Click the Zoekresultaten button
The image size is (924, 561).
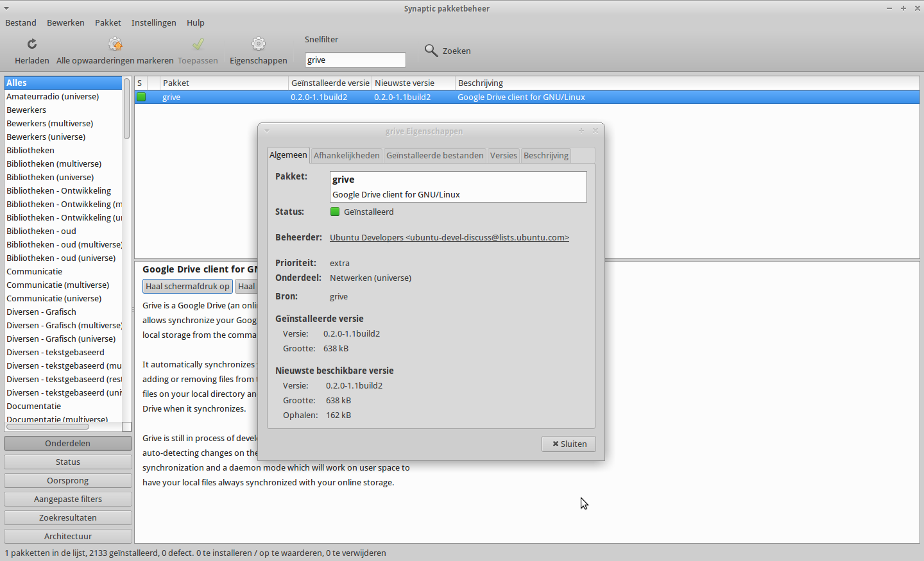[x=68, y=517]
